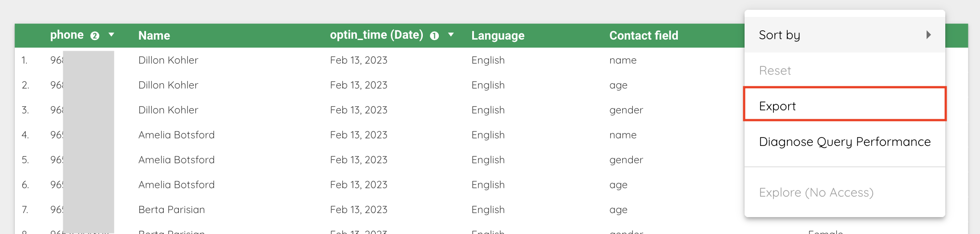Click contact field 'name' in row 4
Screen dimensions: 980x234
pyautogui.click(x=623, y=135)
